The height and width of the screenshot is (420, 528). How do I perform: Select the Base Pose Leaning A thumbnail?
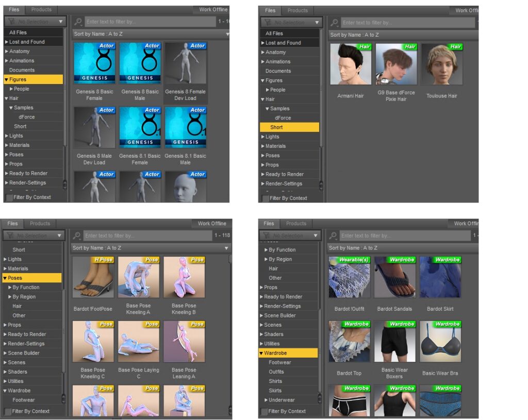coord(184,342)
